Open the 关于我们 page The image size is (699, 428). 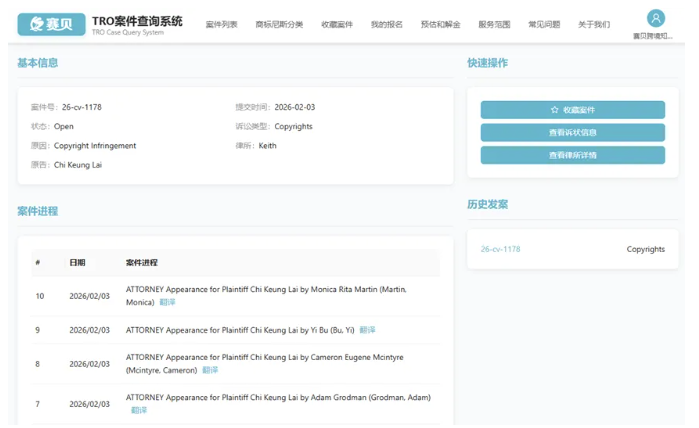tap(594, 24)
